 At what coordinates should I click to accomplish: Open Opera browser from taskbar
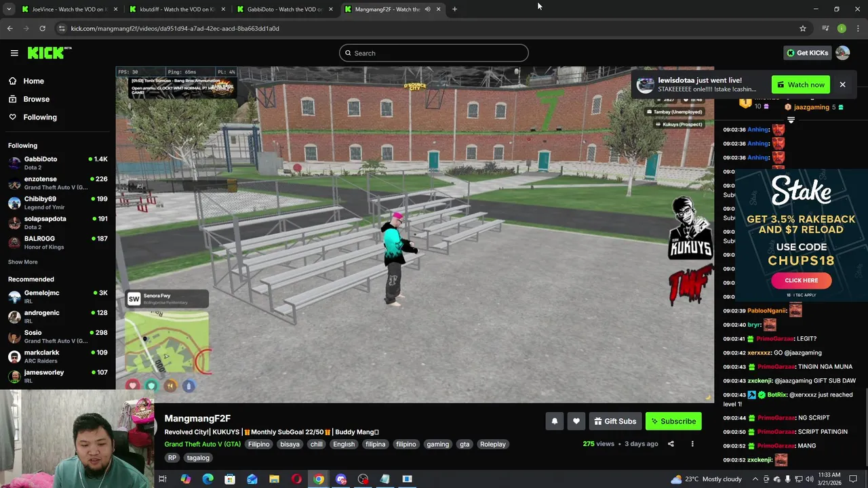tap(296, 479)
